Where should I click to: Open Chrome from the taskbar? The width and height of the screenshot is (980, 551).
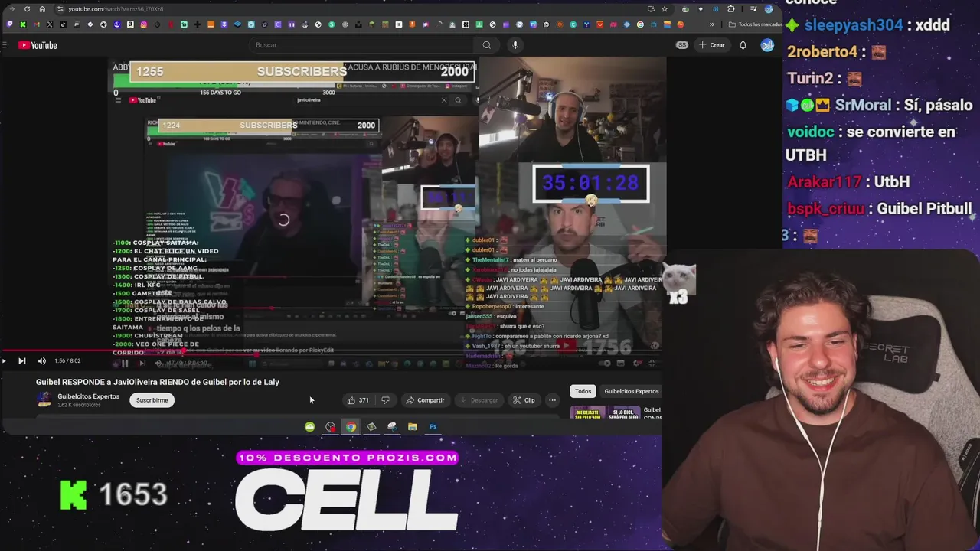pos(351,427)
